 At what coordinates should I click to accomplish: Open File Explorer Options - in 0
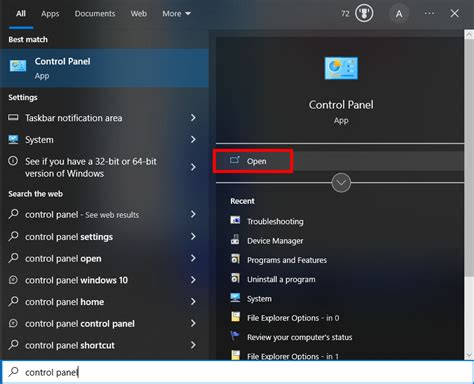(293, 318)
